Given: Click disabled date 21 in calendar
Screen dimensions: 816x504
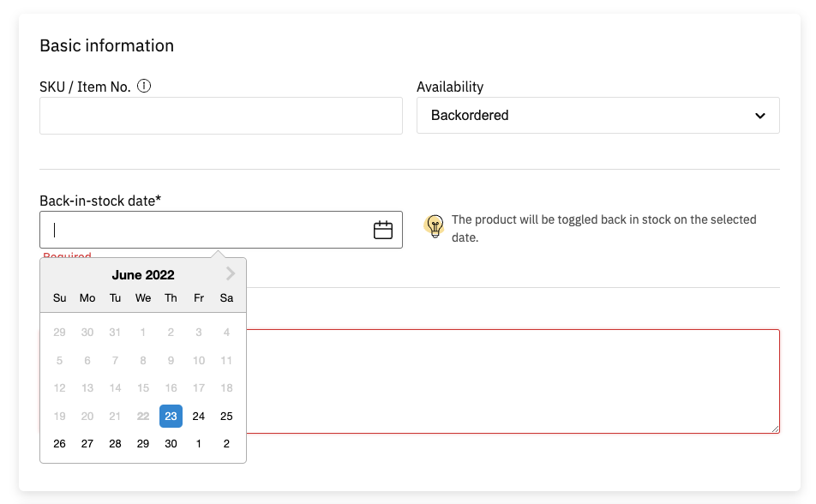Looking at the screenshot, I should pos(115,416).
